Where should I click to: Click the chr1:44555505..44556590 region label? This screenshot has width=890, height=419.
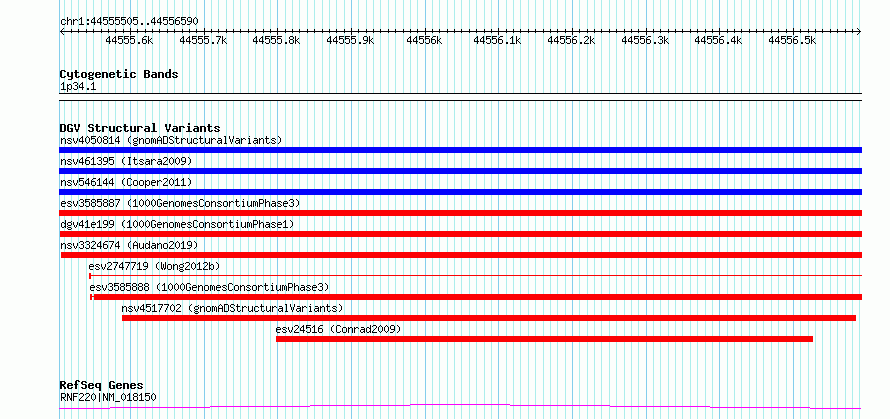(129, 21)
